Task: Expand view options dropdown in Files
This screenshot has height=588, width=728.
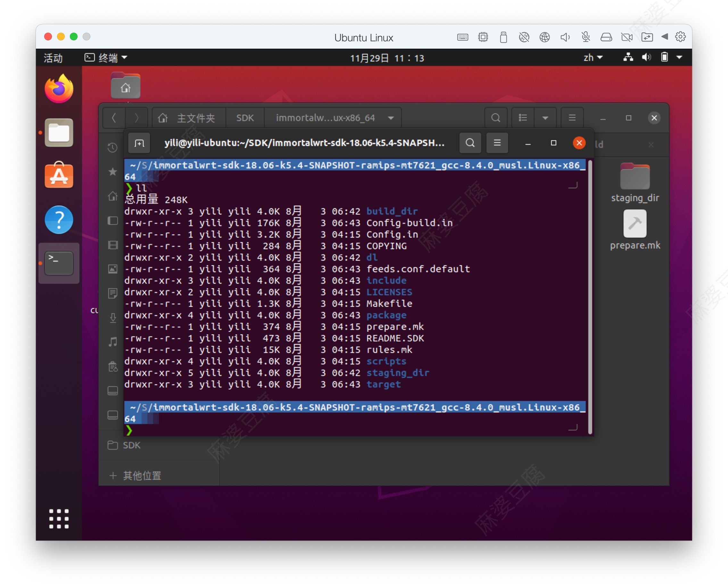Action: pos(545,118)
